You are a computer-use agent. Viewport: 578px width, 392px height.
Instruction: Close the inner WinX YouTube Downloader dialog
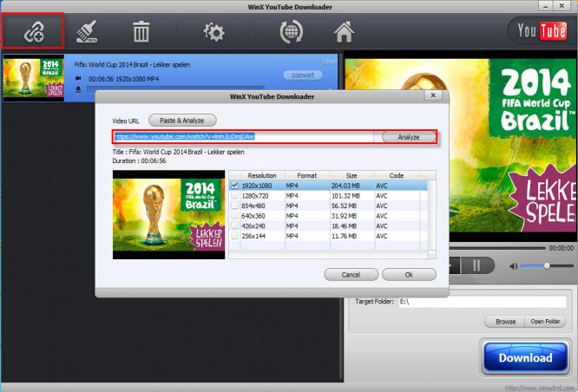point(433,95)
